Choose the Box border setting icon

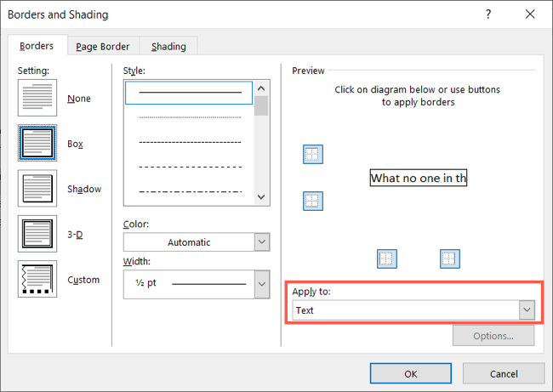pos(37,144)
